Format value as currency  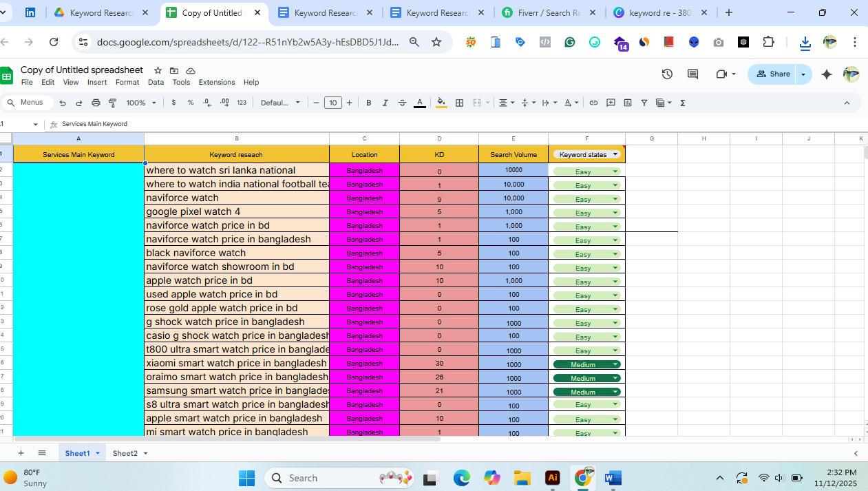point(173,102)
